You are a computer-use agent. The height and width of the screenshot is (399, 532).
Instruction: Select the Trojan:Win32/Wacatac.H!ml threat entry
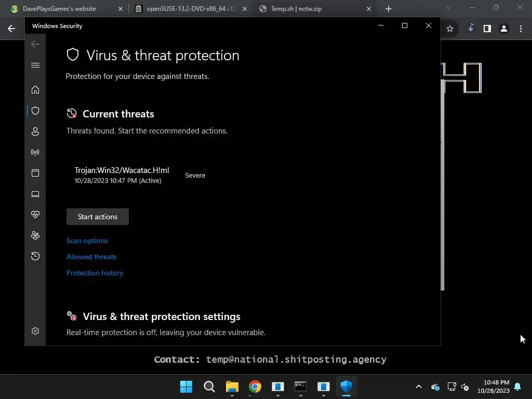click(122, 175)
